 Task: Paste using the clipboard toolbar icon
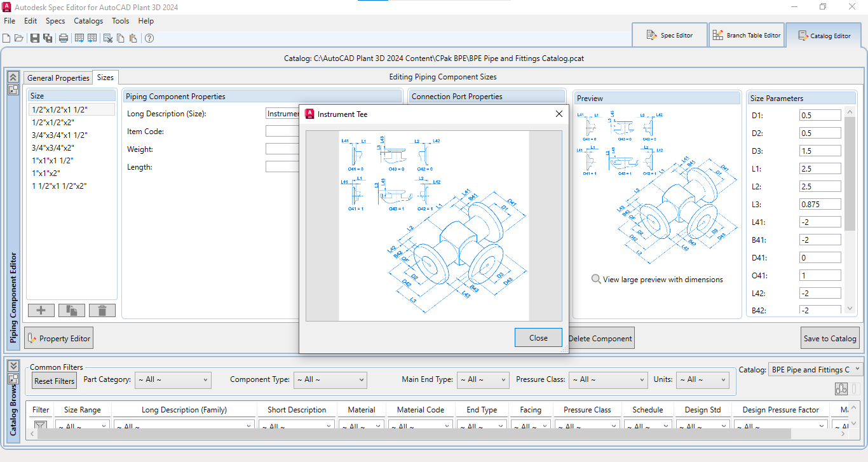coord(133,38)
